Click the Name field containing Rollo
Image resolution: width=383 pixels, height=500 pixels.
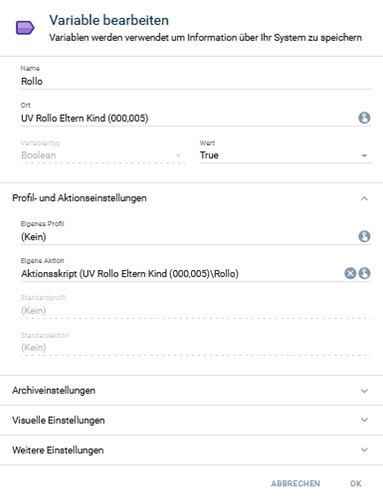point(196,81)
